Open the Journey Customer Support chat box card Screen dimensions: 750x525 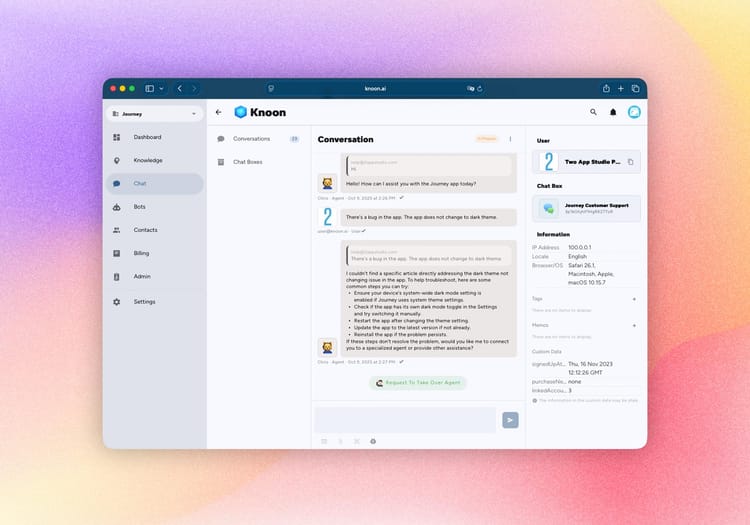click(x=588, y=208)
